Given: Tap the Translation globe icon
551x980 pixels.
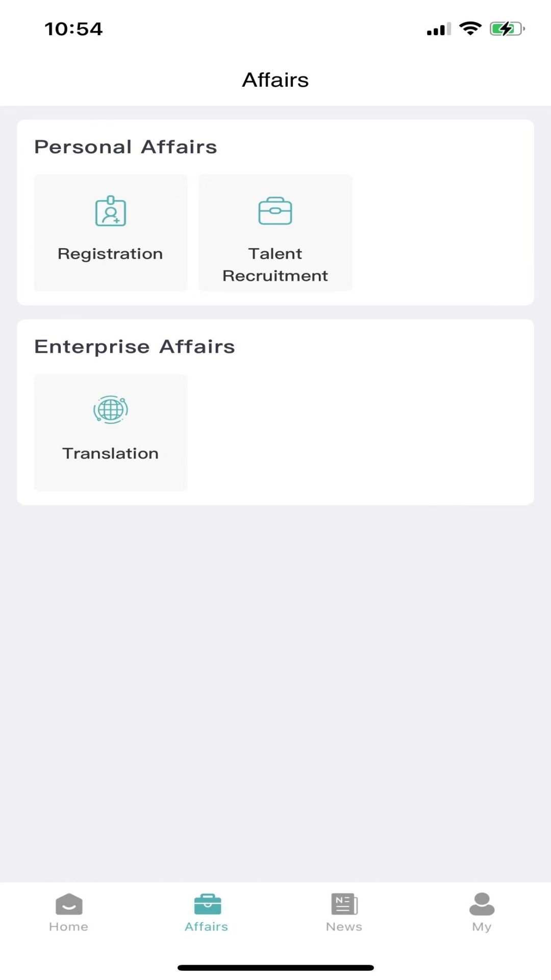Looking at the screenshot, I should (x=111, y=409).
